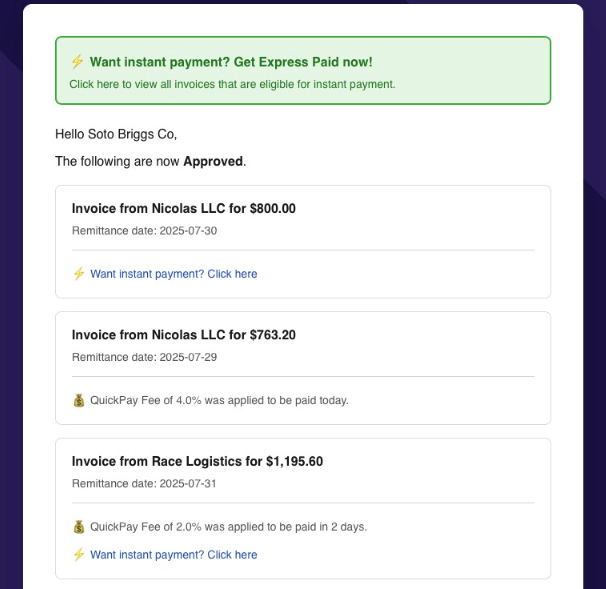Click remittance date 2025-07-30
The image size is (606, 589).
coord(144,231)
